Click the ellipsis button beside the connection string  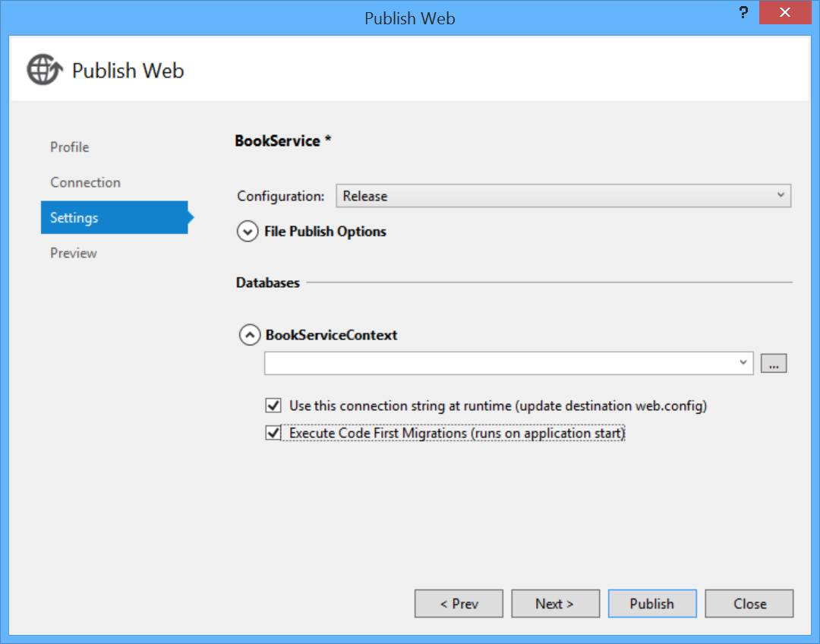tap(773, 363)
